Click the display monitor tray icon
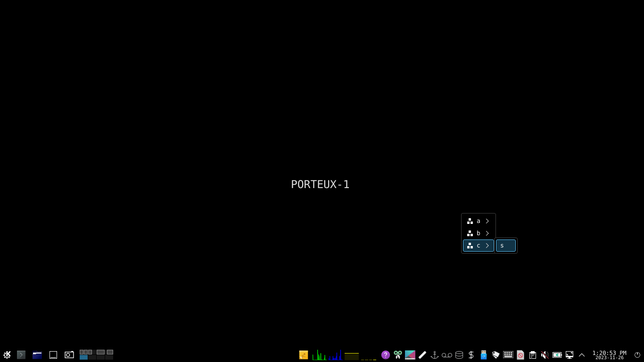 570,355
